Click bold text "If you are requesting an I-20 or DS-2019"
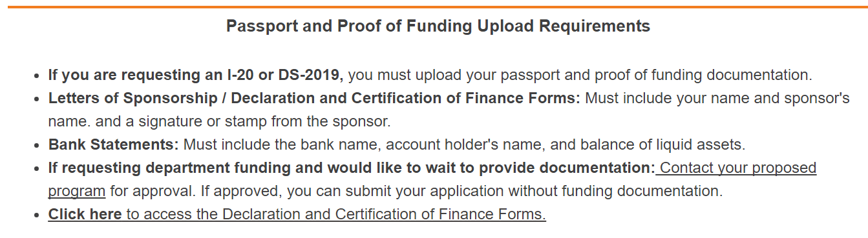 click(x=195, y=75)
